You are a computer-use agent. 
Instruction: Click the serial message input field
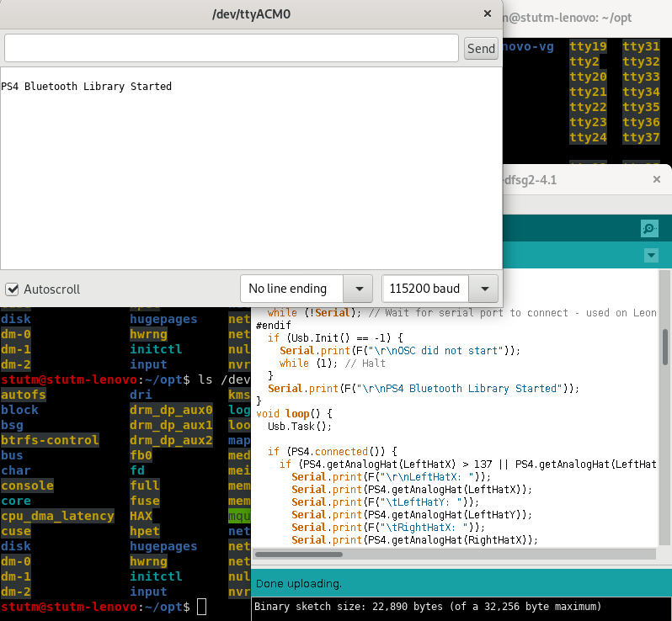[x=231, y=48]
